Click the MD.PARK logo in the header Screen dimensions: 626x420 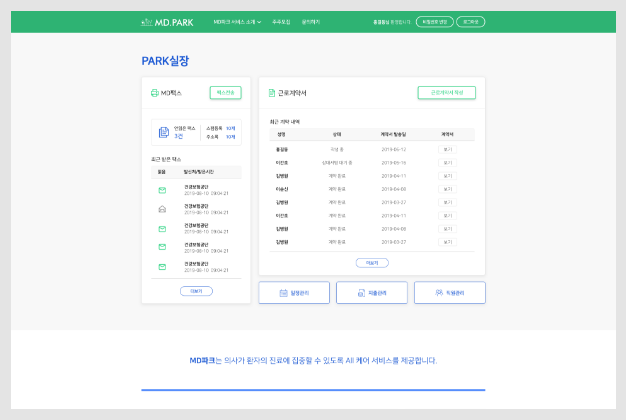tap(166, 21)
